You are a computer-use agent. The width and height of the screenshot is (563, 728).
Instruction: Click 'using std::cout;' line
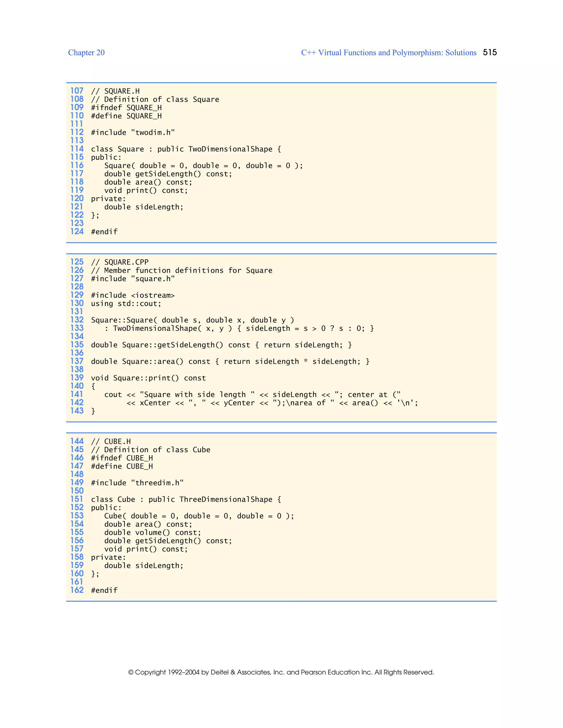pyautogui.click(x=126, y=304)
